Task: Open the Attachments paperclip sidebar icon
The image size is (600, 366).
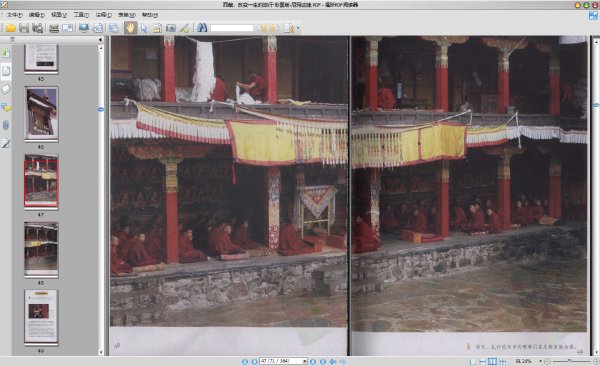Action: [6, 125]
